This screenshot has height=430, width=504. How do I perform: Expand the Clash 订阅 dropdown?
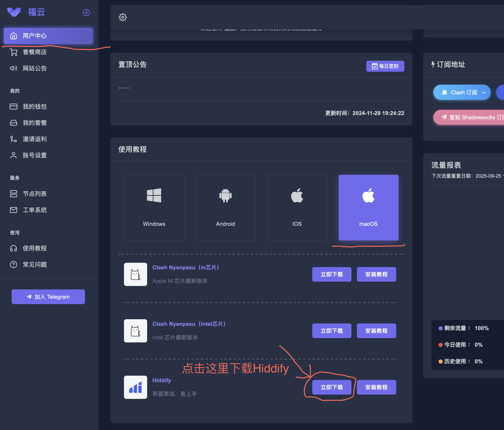[484, 93]
